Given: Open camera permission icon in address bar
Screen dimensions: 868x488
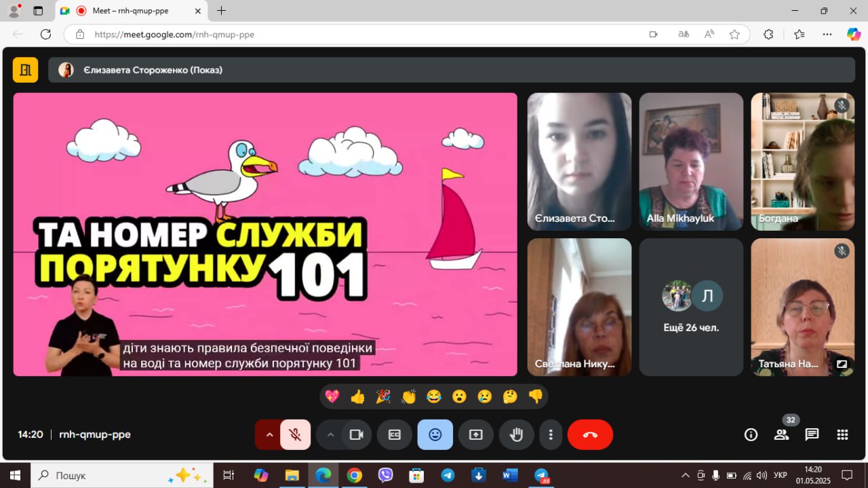Looking at the screenshot, I should pos(653,35).
